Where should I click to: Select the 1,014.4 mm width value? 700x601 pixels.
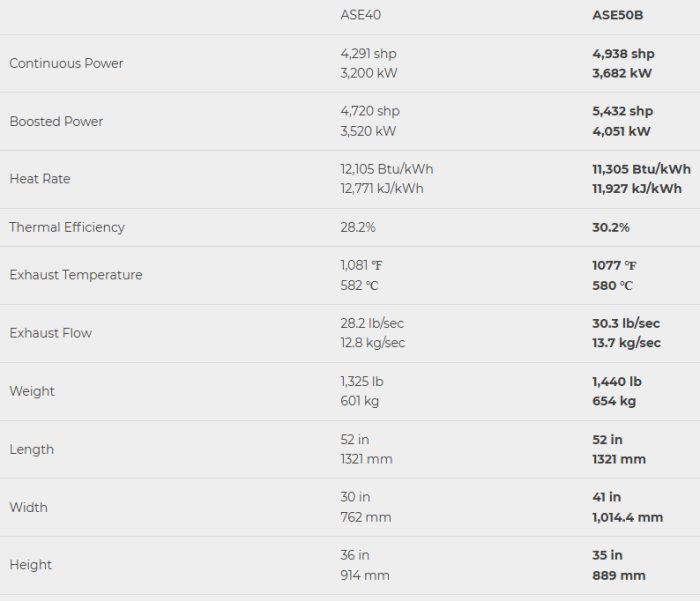(627, 517)
